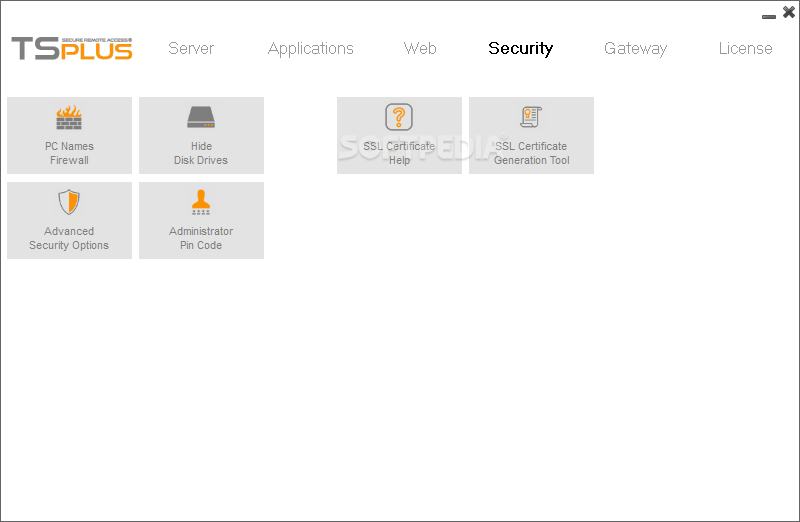This screenshot has width=800, height=522.
Task: Minimize the TSplus window
Action: 769,16
